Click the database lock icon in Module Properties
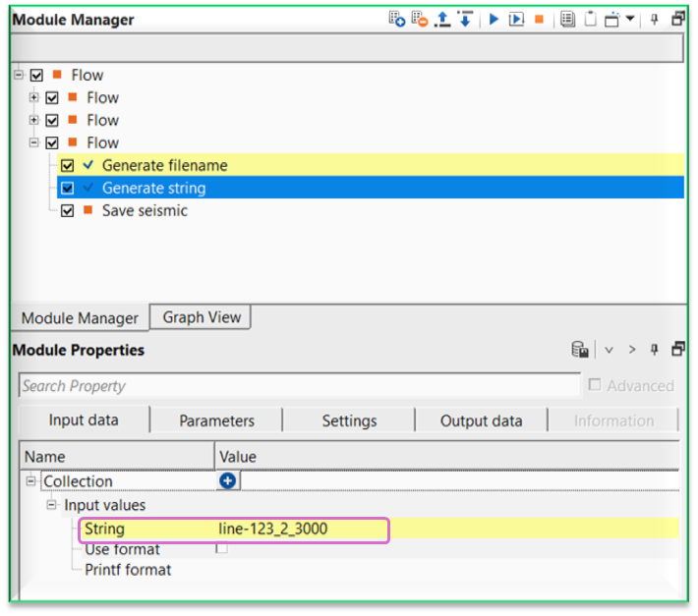 click(580, 350)
